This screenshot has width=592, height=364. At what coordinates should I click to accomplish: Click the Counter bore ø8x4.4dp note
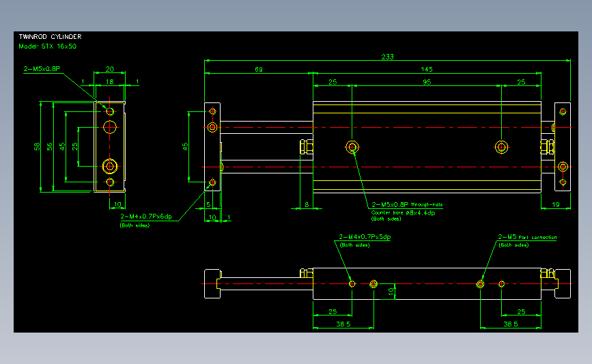[404, 212]
